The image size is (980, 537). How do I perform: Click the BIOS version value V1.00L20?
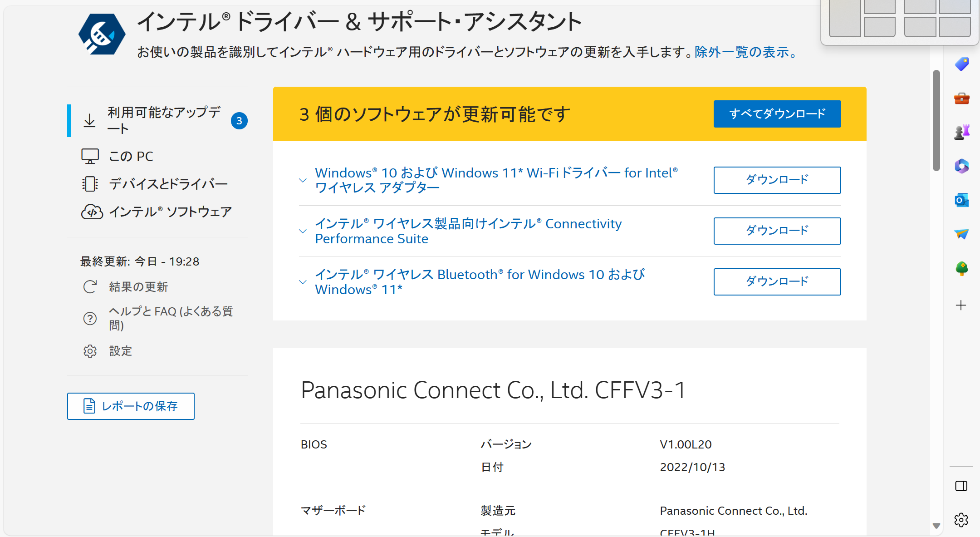click(x=686, y=444)
